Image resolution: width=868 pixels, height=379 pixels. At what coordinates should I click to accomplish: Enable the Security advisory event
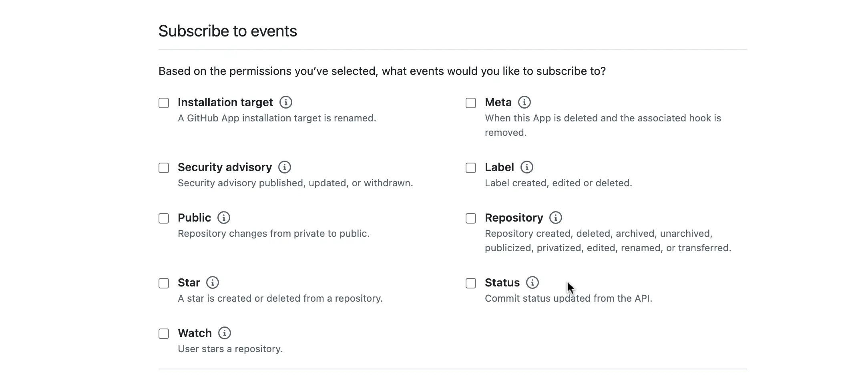coord(163,168)
